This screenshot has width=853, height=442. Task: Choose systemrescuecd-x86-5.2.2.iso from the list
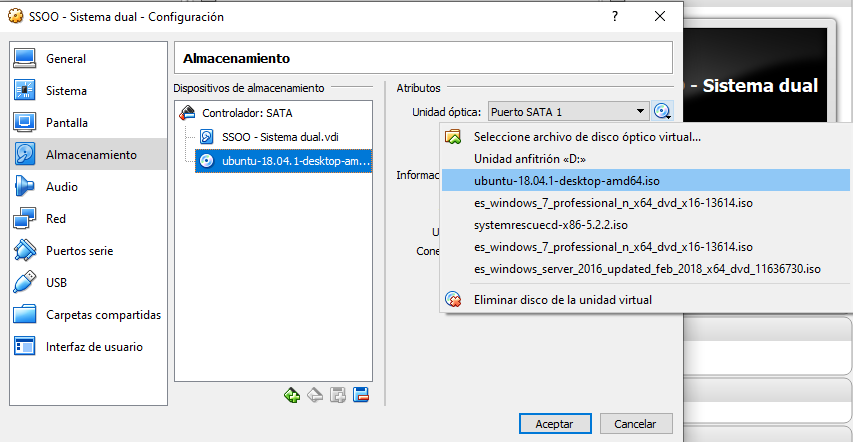(550, 224)
